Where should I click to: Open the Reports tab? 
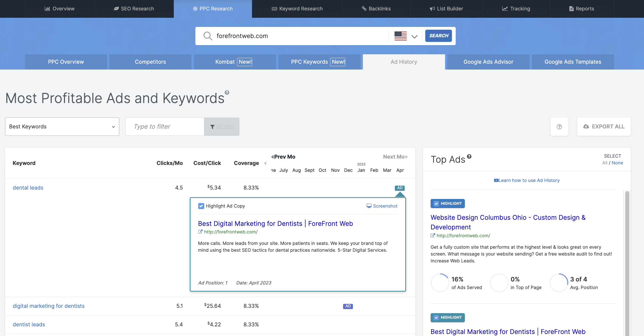582,9
